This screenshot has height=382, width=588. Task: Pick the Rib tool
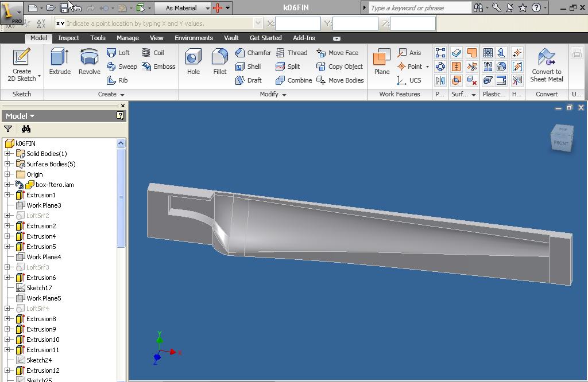tap(117, 80)
